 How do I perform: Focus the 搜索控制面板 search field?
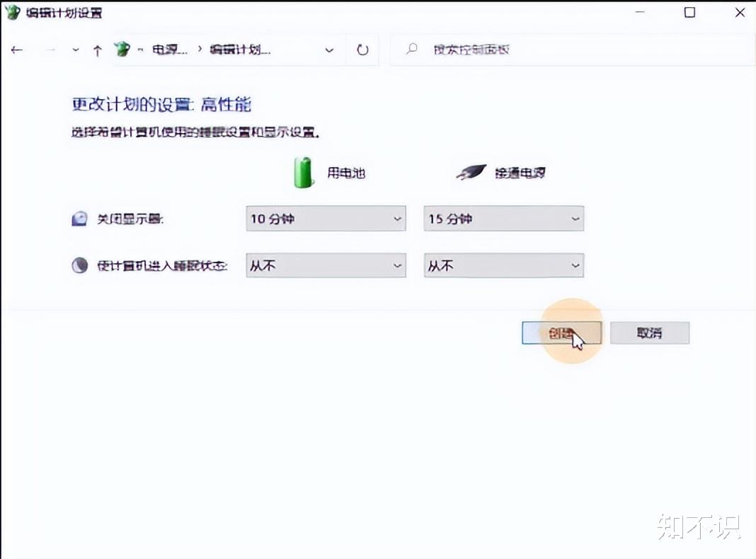tap(572, 49)
